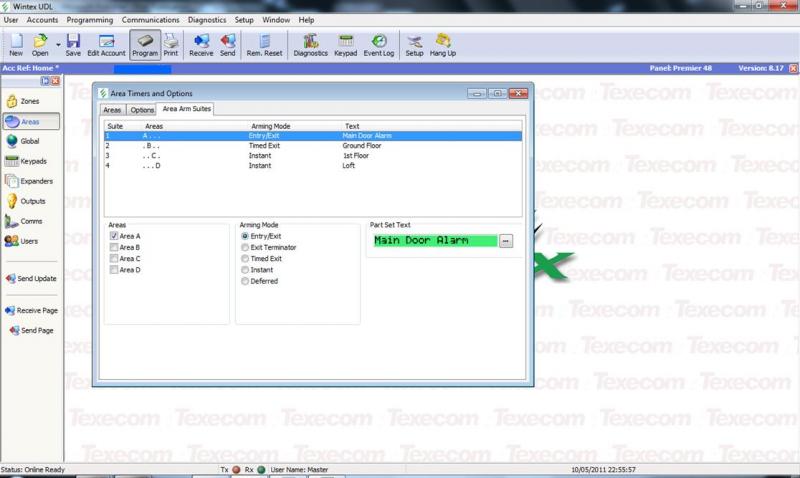Select Expanders in the left sidebar

click(x=28, y=181)
